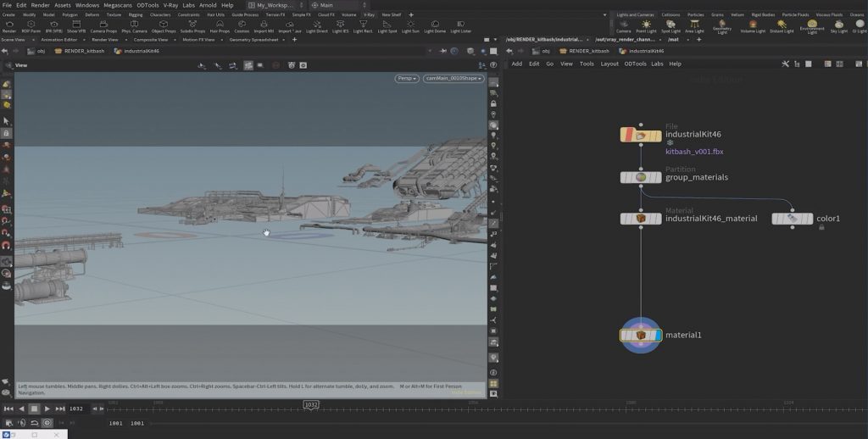Expand the Render View tab options arrow

pos(125,40)
